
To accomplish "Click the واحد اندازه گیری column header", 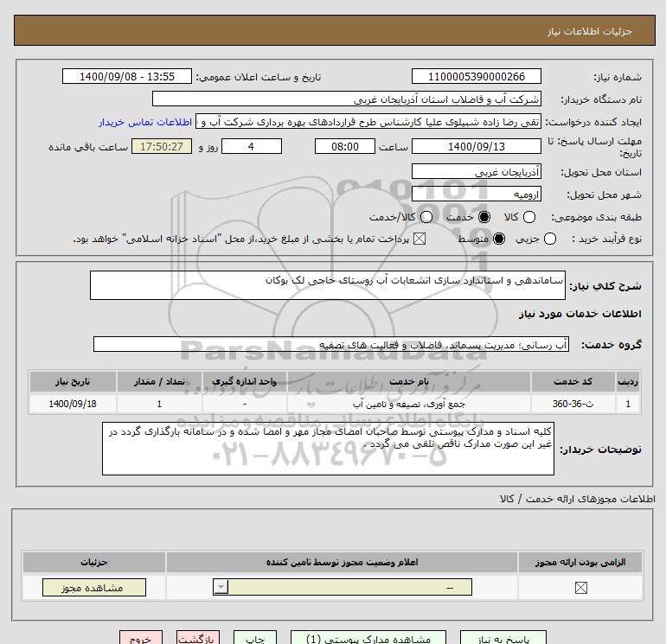I will (x=245, y=381).
